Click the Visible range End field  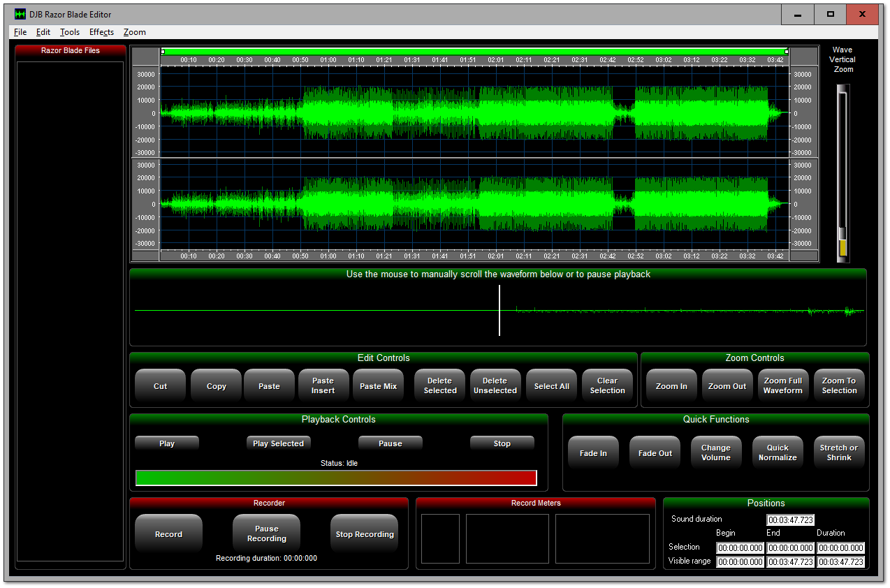coord(791,561)
